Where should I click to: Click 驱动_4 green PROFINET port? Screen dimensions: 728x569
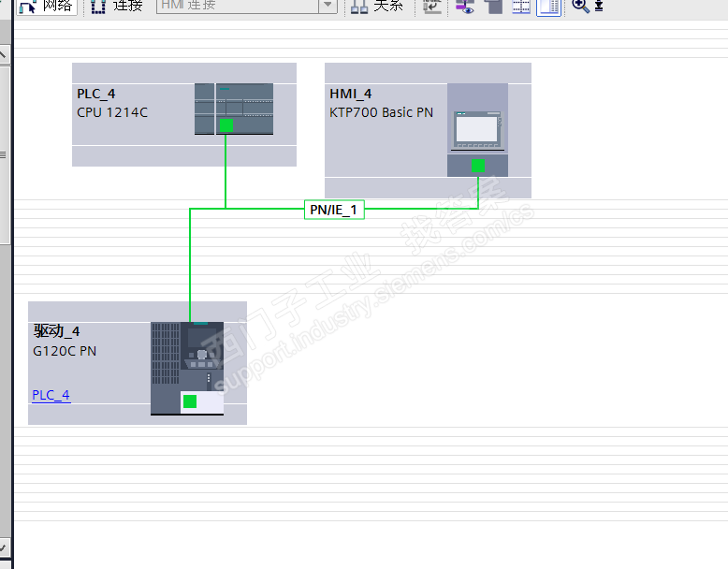pos(190,401)
